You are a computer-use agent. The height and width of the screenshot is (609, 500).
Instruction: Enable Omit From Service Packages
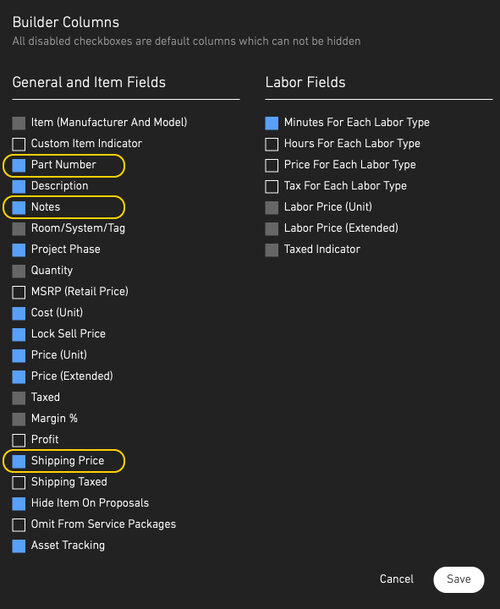(x=19, y=525)
